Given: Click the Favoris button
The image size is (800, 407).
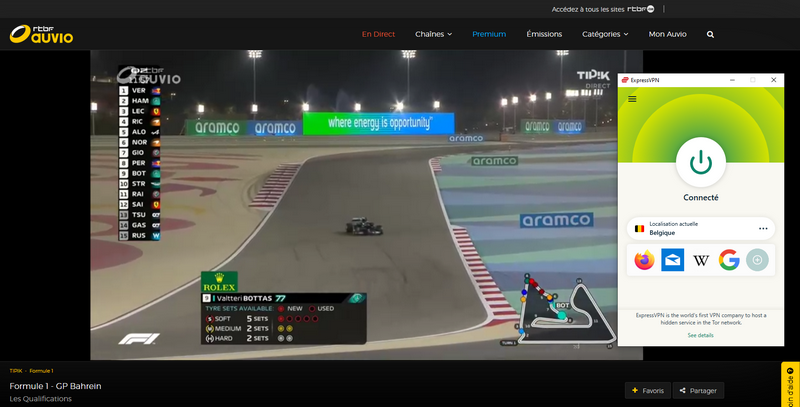Looking at the screenshot, I should pyautogui.click(x=648, y=391).
